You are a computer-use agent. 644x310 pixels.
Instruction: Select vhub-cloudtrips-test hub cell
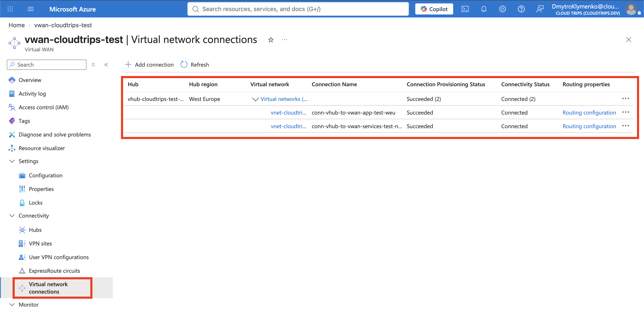[x=156, y=99]
